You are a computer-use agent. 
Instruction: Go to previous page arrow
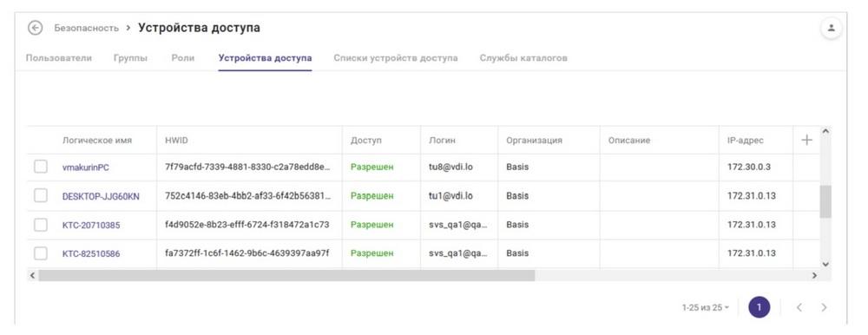click(799, 307)
